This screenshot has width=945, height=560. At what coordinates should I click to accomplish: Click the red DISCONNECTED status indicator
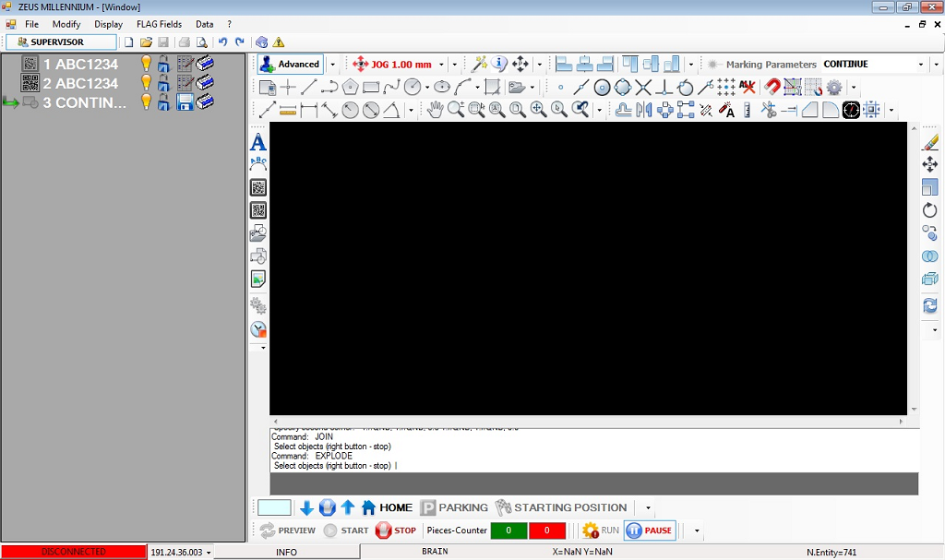[x=74, y=552]
